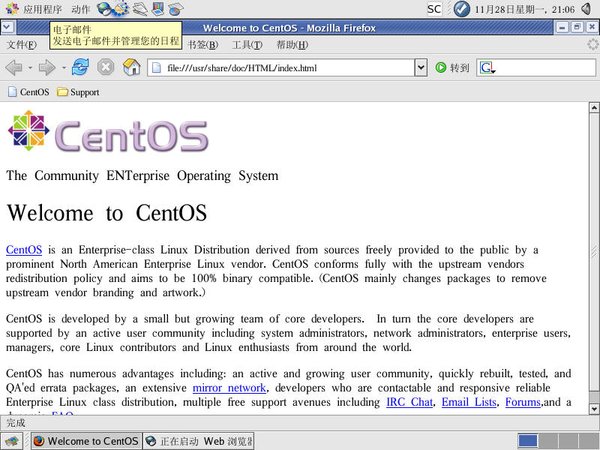Click the vertical scrollbar thumb
The height and width of the screenshot is (450, 600).
click(594, 252)
